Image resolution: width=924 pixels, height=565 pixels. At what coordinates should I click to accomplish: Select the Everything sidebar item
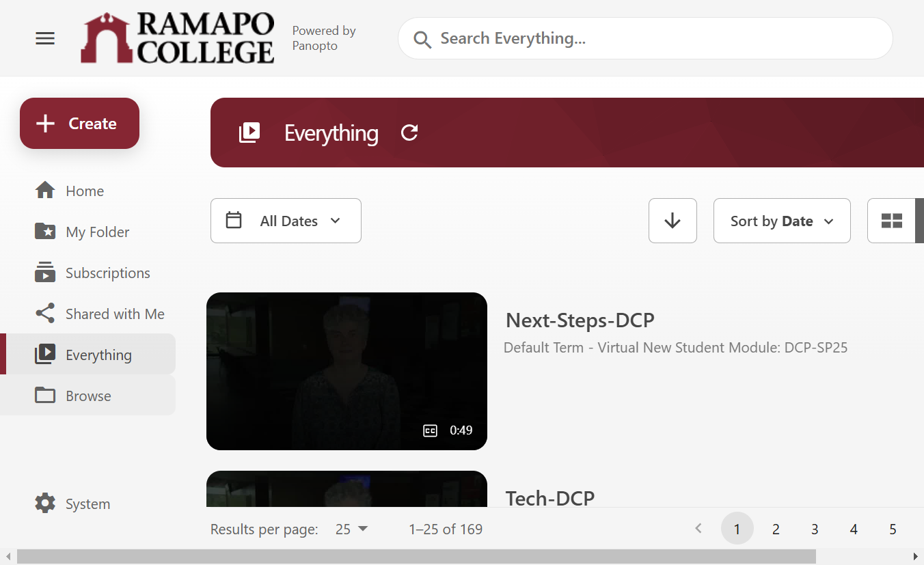87,354
